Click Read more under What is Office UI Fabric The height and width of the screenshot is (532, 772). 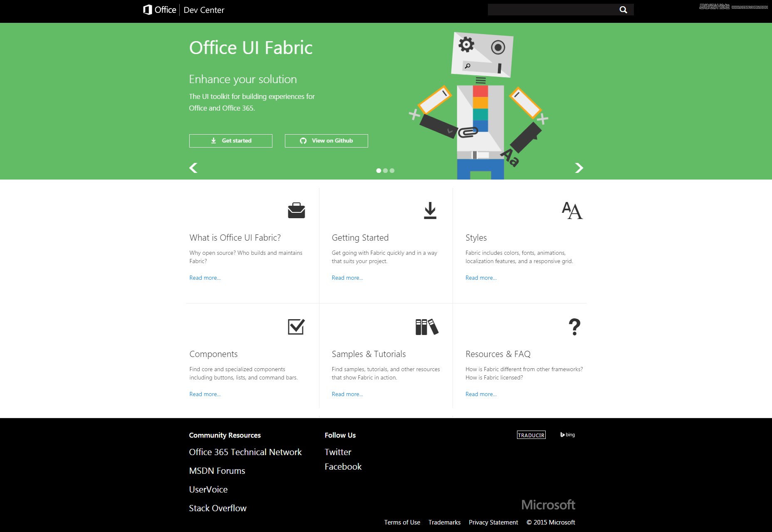pyautogui.click(x=205, y=278)
